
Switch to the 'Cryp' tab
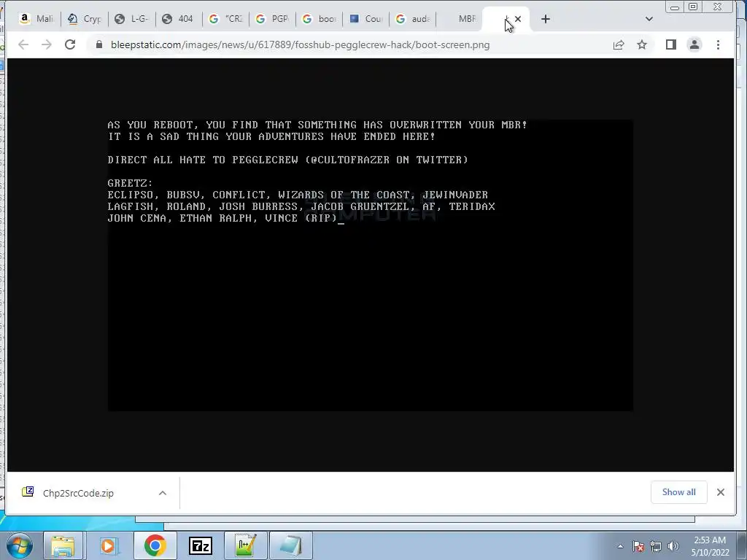pyautogui.click(x=85, y=19)
